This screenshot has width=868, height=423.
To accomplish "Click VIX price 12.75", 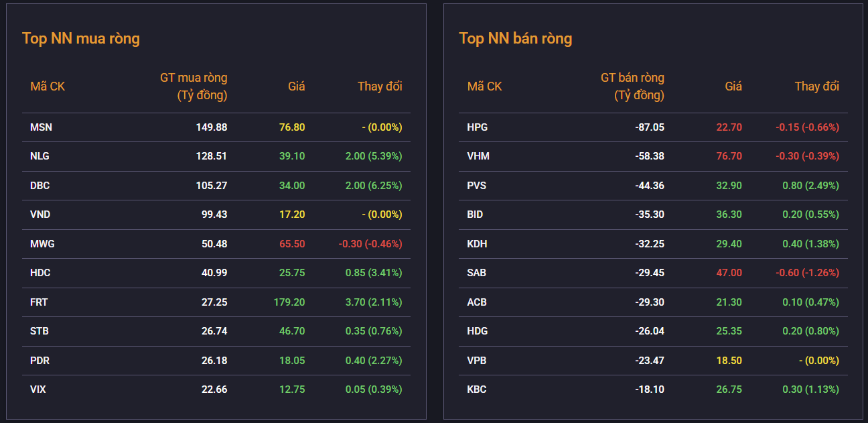I will 292,389.
